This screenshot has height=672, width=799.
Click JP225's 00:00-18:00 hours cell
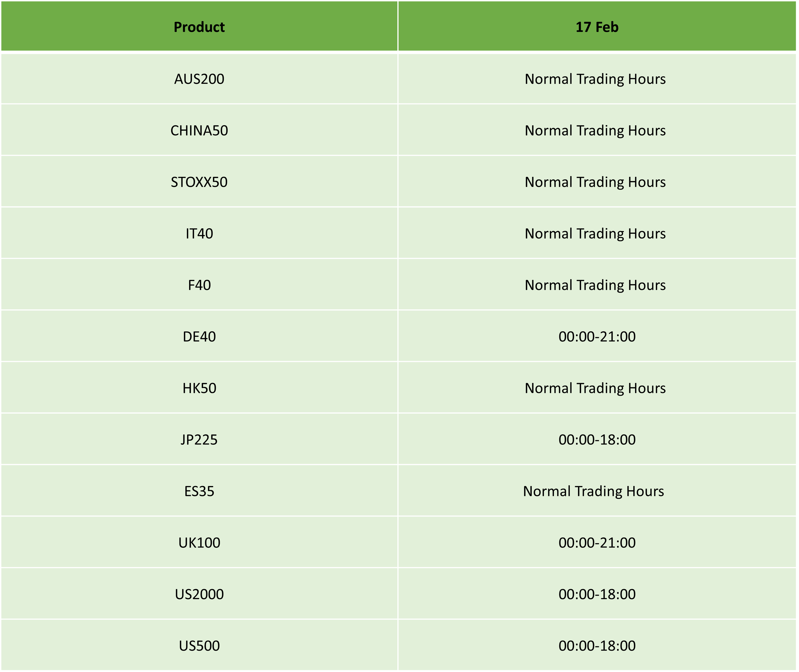click(x=597, y=439)
